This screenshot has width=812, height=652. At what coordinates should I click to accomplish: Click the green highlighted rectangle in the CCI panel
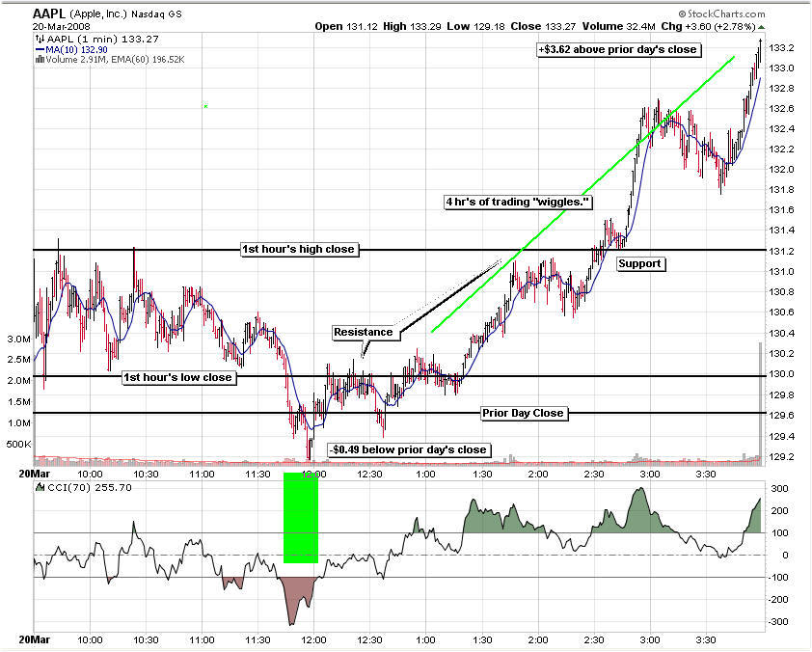tap(301, 517)
